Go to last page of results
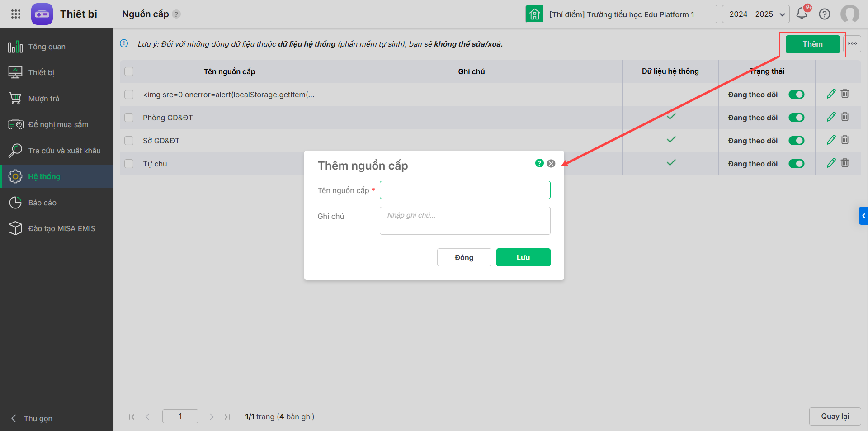This screenshot has height=431, width=868. click(227, 417)
